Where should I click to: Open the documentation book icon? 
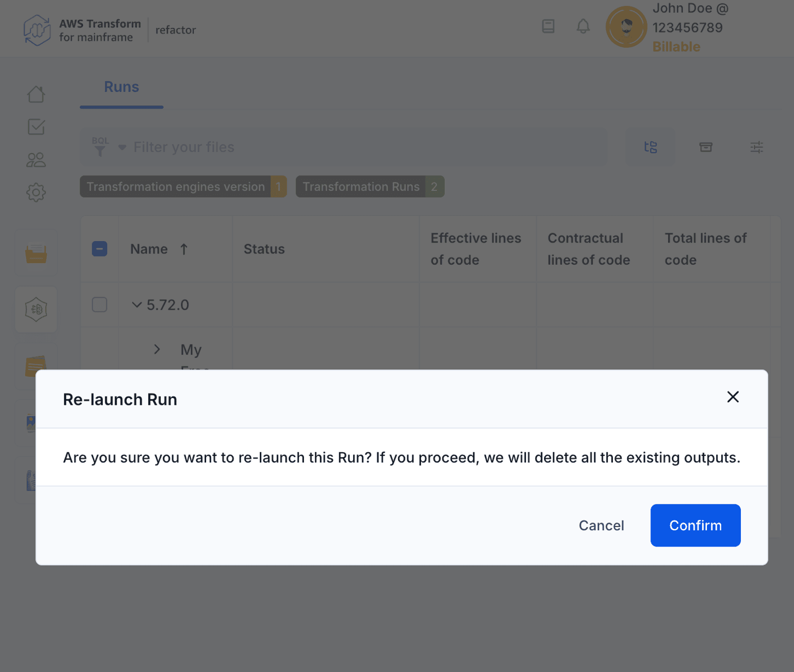(x=548, y=26)
